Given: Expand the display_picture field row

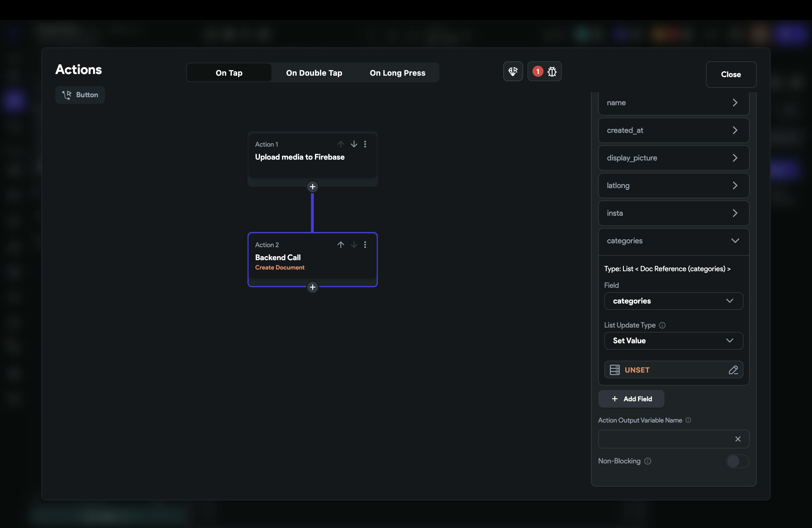Looking at the screenshot, I should pos(673,158).
